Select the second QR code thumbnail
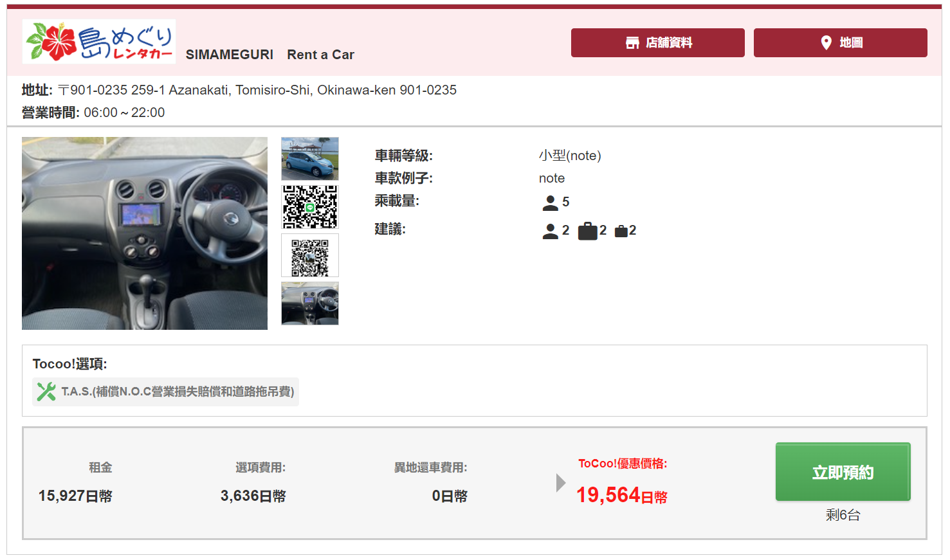The height and width of the screenshot is (560, 950). pos(310,255)
